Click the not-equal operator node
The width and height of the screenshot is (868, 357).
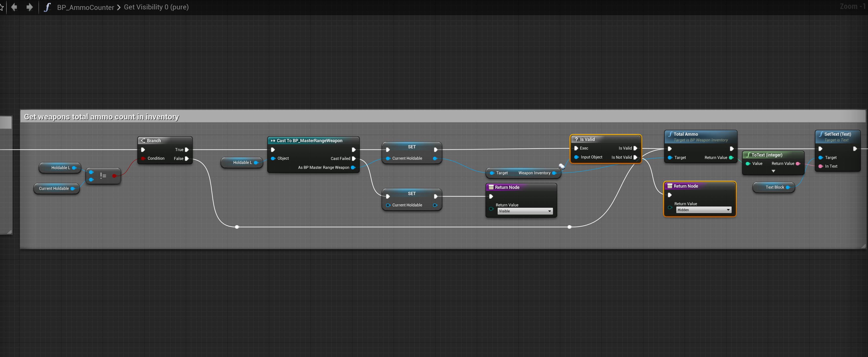(x=103, y=176)
